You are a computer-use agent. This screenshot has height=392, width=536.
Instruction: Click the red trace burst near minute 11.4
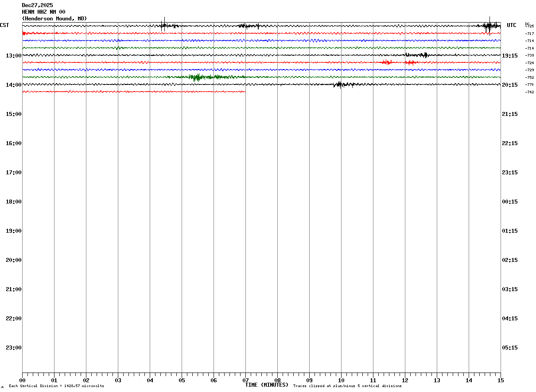(x=387, y=62)
